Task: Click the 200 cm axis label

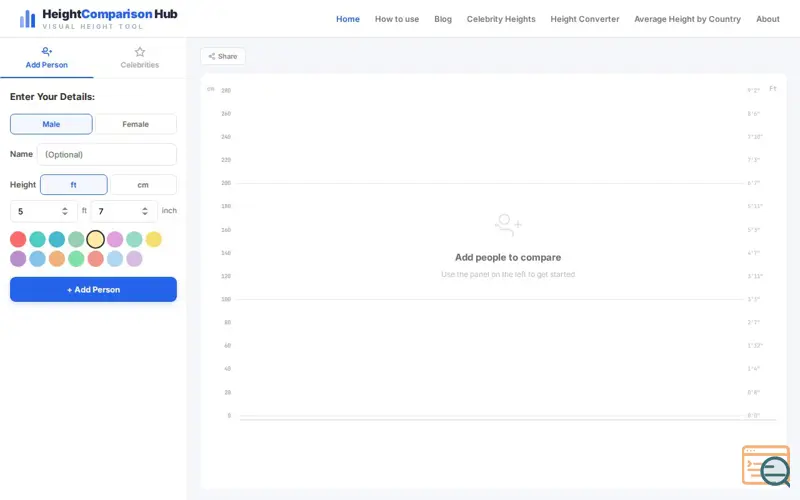Action: coord(226,183)
